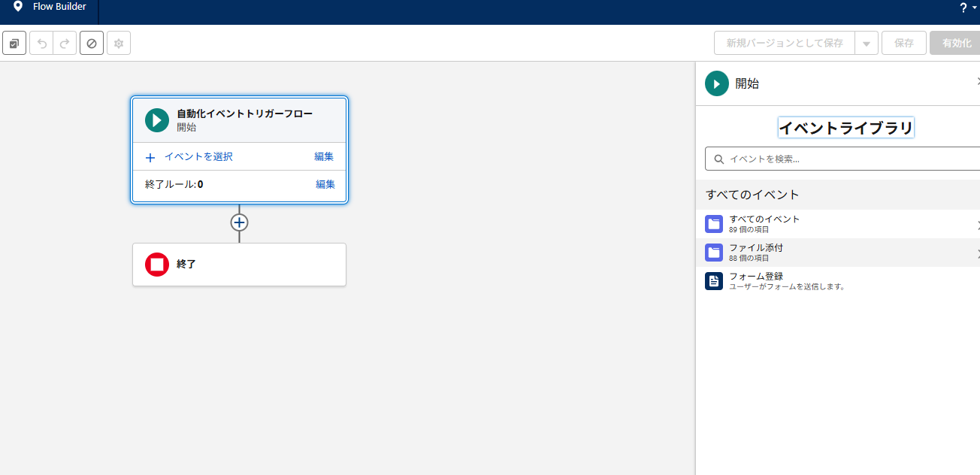Image resolution: width=980 pixels, height=475 pixels.
Task: Click the 有効化 button
Action: [956, 43]
